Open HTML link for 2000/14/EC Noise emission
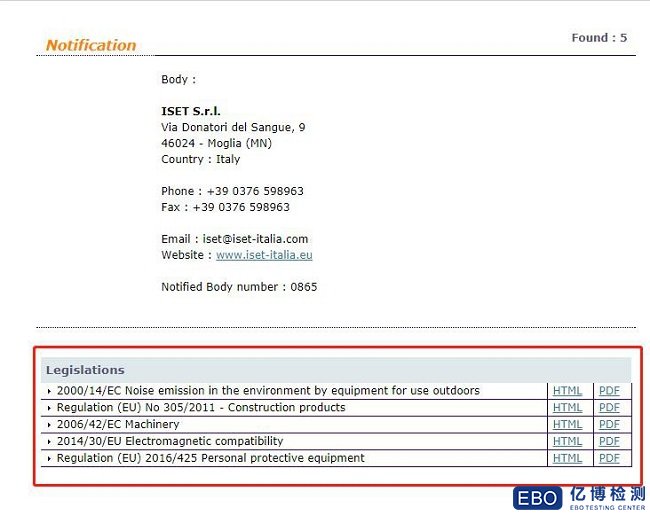Screen dimensions: 650x515 pyautogui.click(x=567, y=391)
